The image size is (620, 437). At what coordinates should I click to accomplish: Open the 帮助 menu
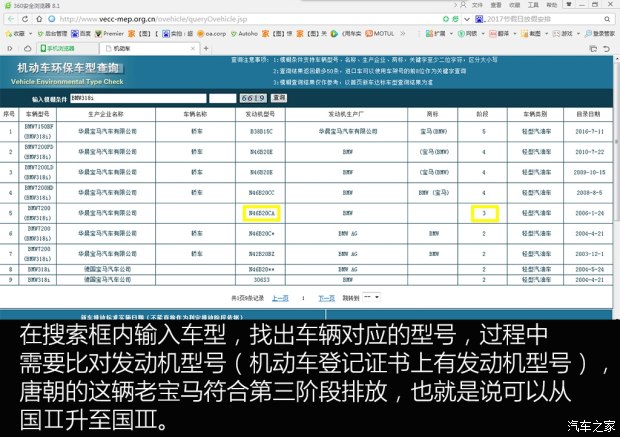click(x=552, y=5)
